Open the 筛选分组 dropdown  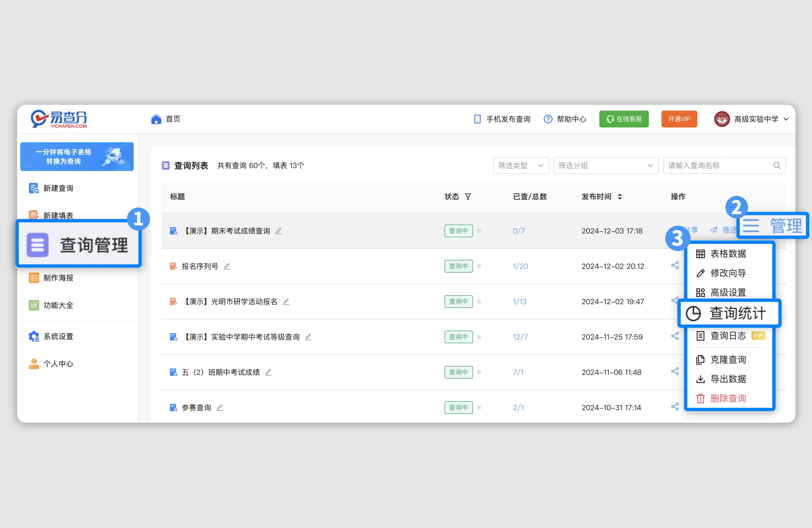(x=606, y=166)
